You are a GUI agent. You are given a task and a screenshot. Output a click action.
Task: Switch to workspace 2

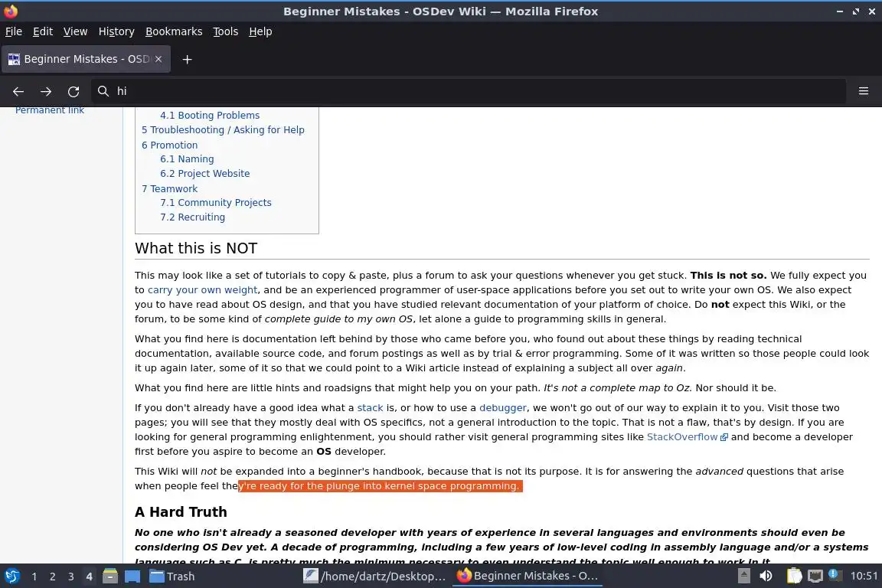52,577
